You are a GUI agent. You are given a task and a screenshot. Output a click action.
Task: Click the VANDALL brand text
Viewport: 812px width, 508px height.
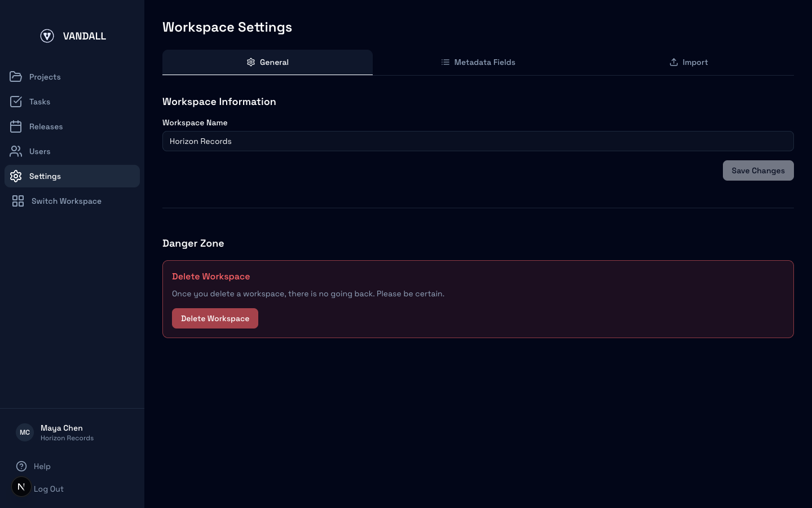85,36
